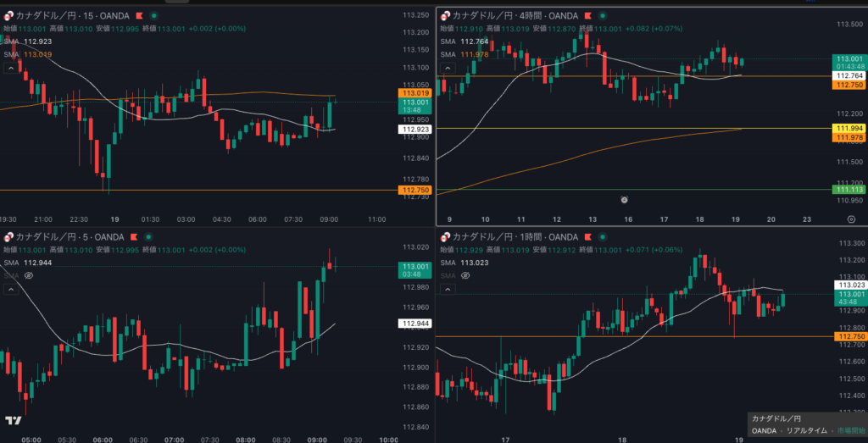Click the TradingView logo in the 5-minute chart
Image resolution: width=868 pixels, height=443 pixels.
(13, 421)
